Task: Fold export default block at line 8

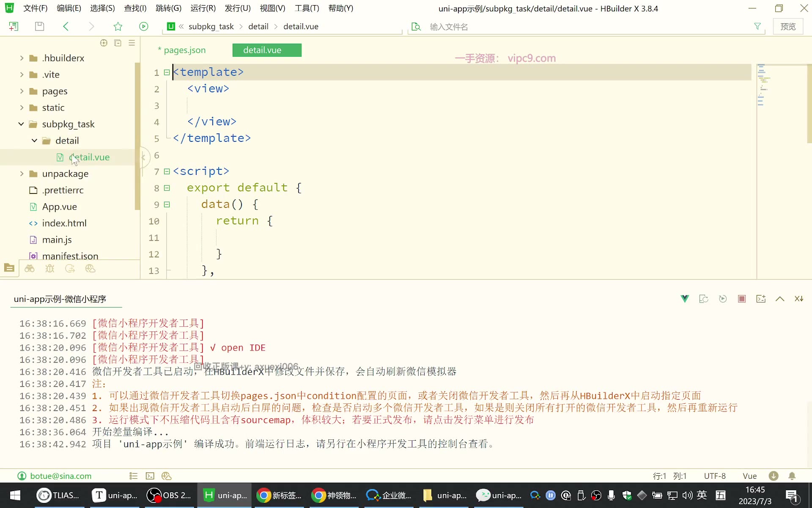Action: click(167, 188)
